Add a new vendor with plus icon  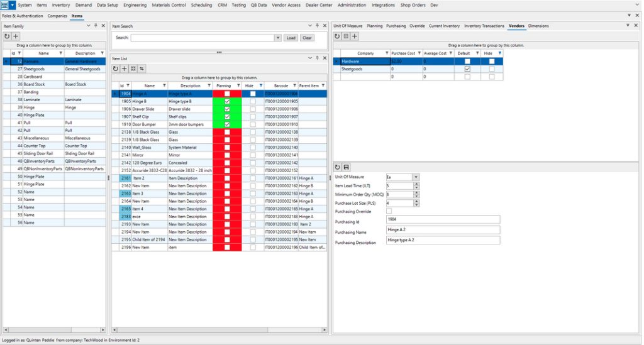click(355, 37)
